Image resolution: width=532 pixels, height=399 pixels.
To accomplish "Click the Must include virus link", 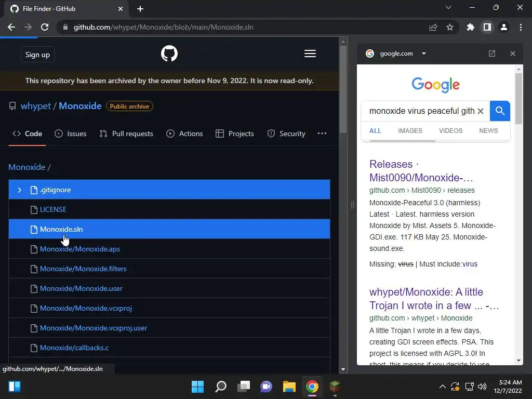I will (x=470, y=264).
